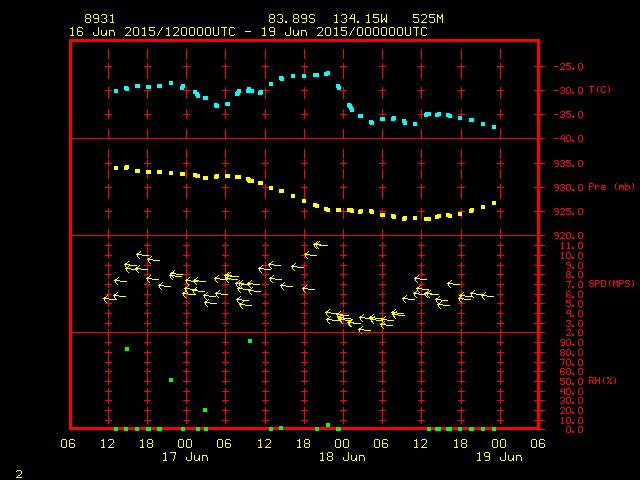Click the "935.0" pressure axis value

tap(569, 164)
